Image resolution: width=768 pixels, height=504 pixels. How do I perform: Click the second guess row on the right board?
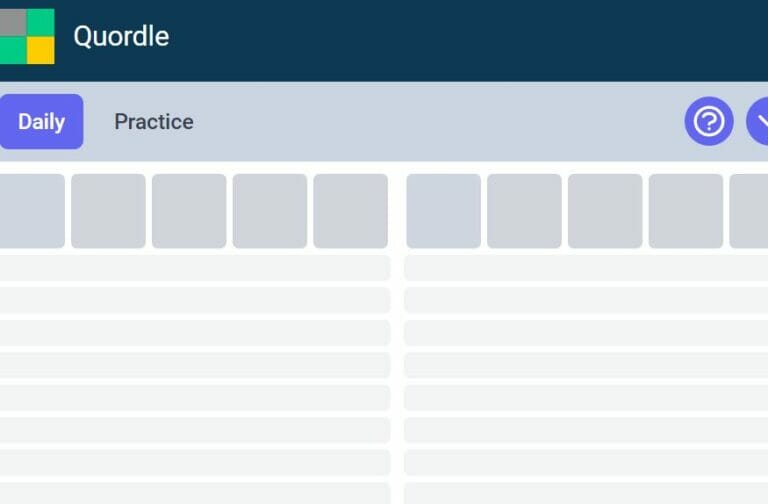(x=586, y=268)
